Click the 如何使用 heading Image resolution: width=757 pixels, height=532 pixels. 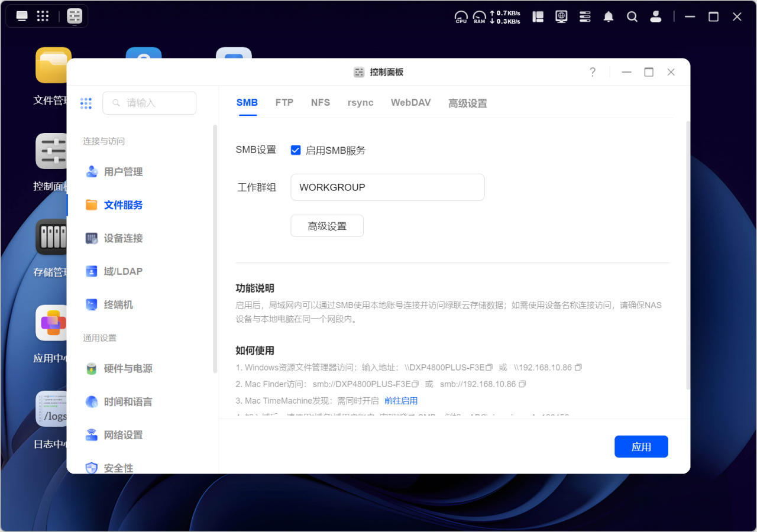[255, 351]
